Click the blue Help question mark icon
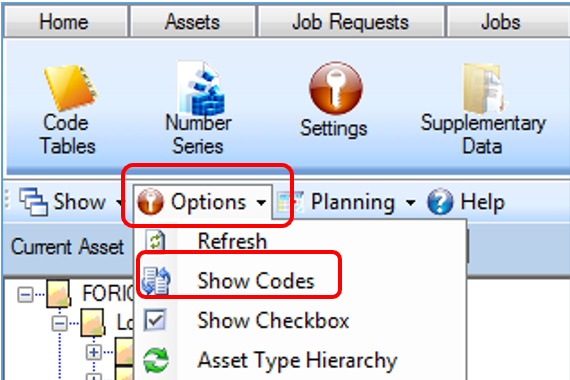Image resolution: width=570 pixels, height=380 pixels. tap(440, 201)
